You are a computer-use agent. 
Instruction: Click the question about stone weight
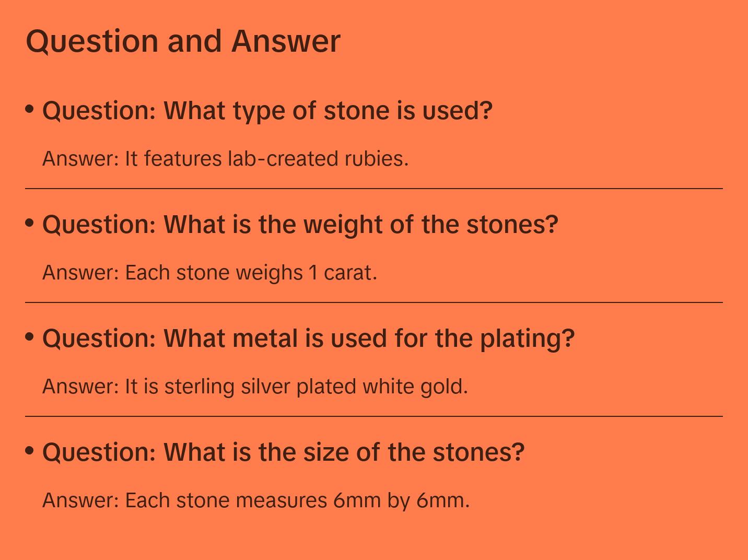(x=300, y=225)
